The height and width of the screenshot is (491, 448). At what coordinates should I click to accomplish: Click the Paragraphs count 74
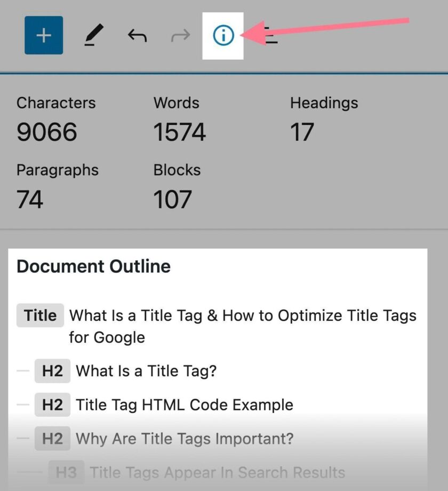(x=30, y=200)
